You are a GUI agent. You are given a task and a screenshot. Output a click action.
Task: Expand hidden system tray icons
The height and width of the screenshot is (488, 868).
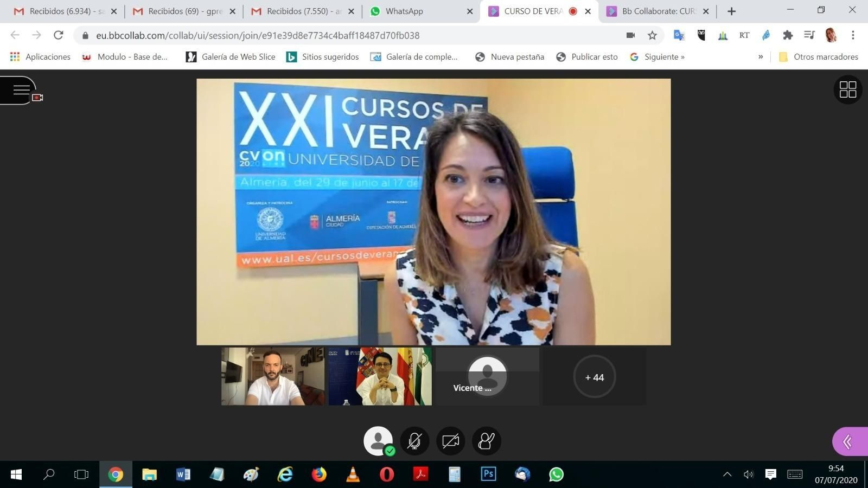727,474
